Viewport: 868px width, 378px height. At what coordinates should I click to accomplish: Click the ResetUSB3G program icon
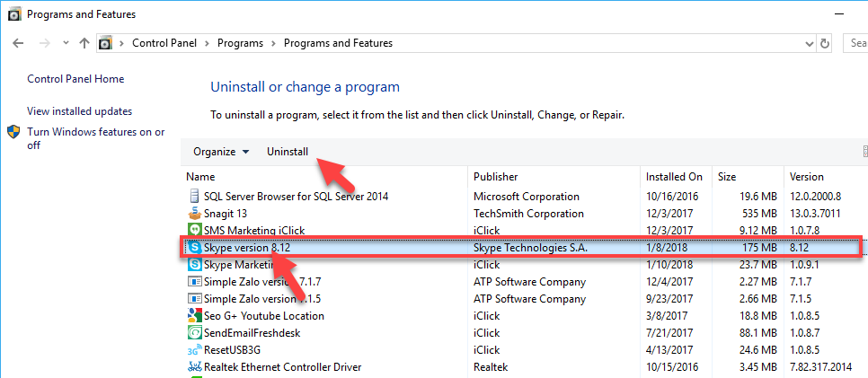point(194,350)
